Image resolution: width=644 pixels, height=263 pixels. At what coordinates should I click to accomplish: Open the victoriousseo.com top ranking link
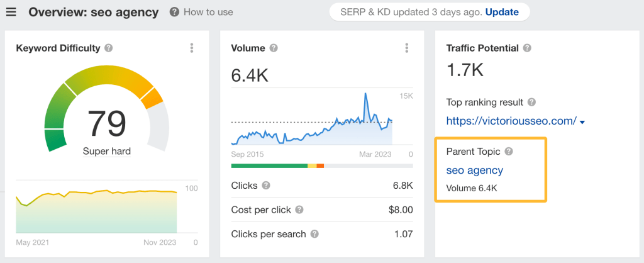pyautogui.click(x=511, y=121)
